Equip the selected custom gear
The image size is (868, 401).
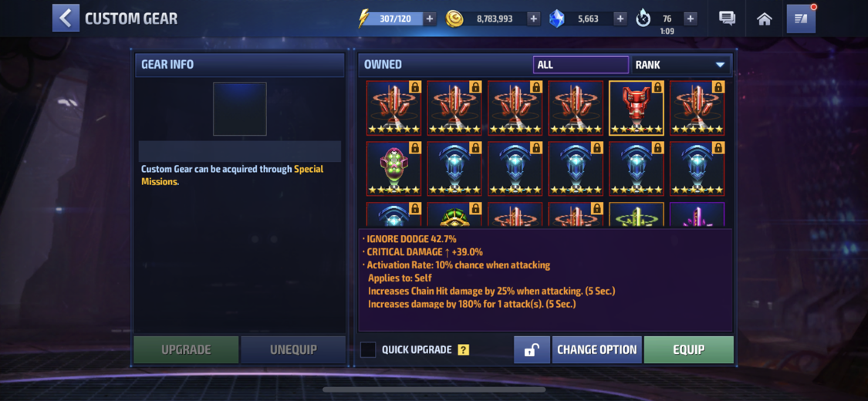pyautogui.click(x=689, y=349)
